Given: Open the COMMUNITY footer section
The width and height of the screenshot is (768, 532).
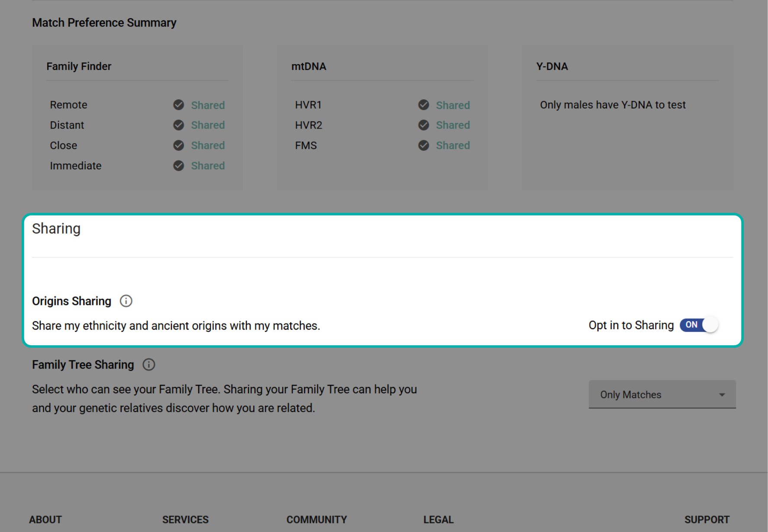Looking at the screenshot, I should click(316, 519).
